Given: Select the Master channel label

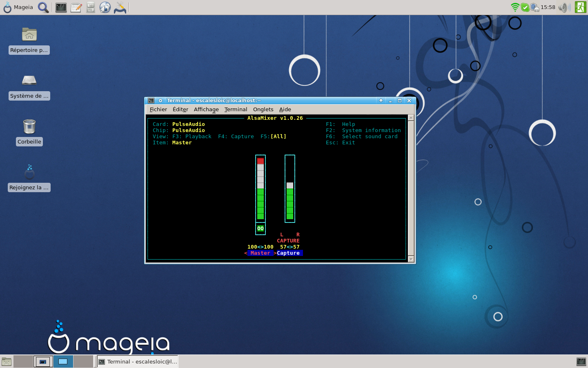Looking at the screenshot, I should (260, 253).
